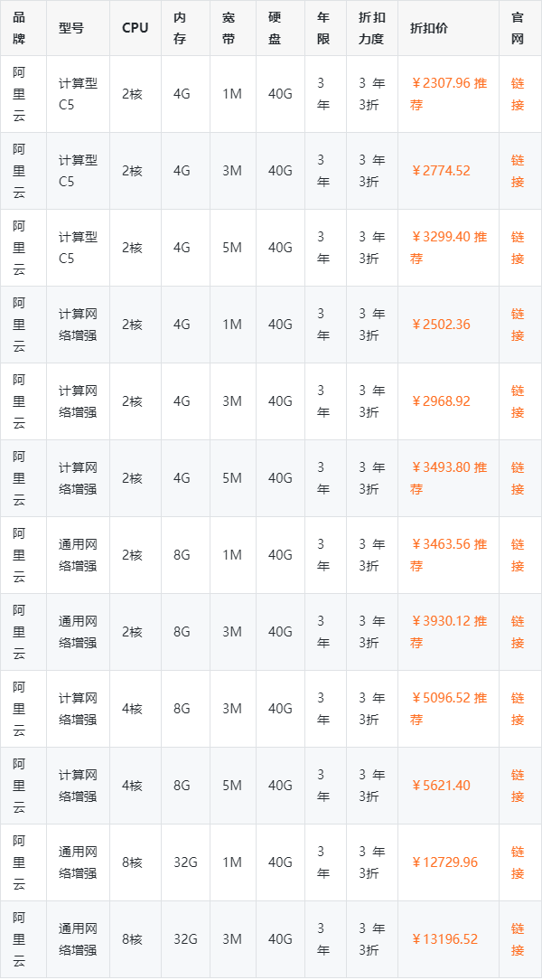542x980 pixels.
Task: Open the 链接 link for ¥5621.40 plan
Action: (518, 786)
